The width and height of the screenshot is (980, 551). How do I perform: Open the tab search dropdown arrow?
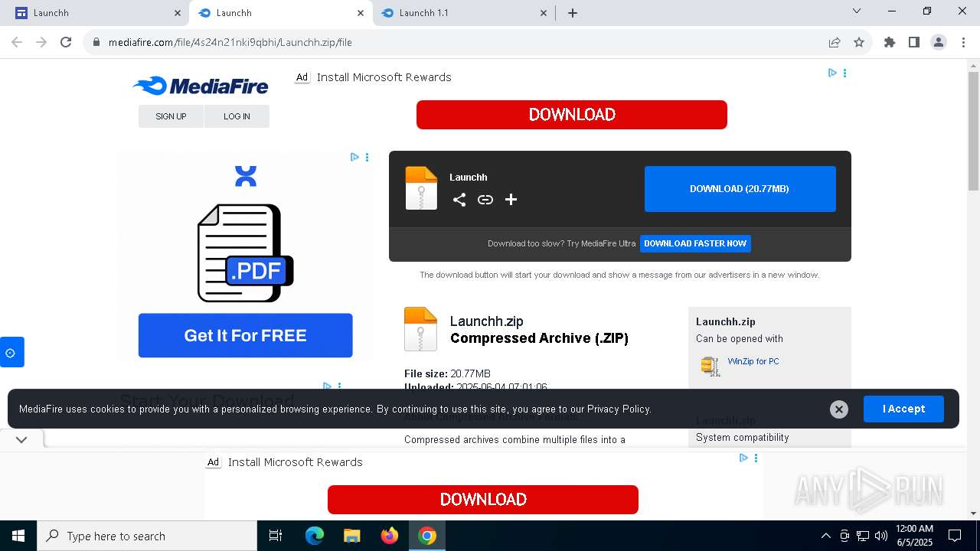(857, 11)
